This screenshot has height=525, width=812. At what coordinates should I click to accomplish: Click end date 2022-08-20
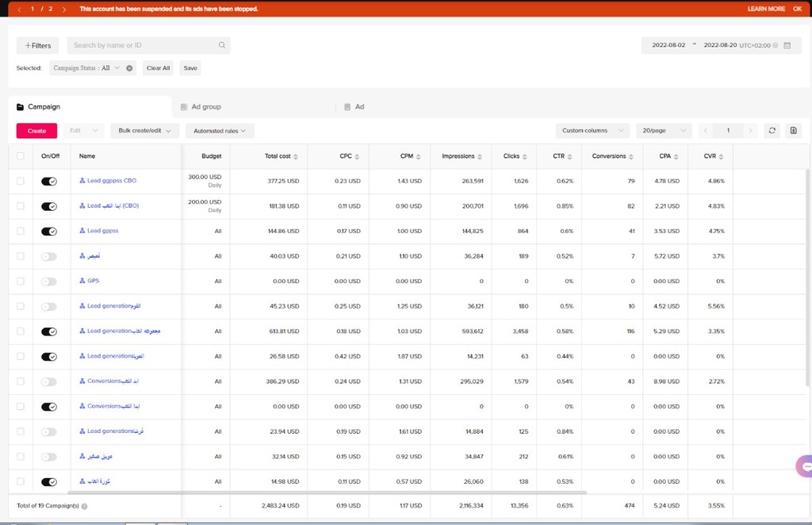coord(720,45)
